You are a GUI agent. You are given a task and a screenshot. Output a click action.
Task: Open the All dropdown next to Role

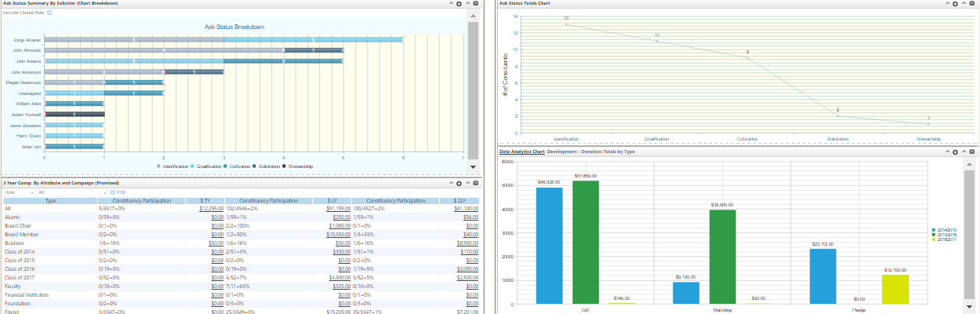[72, 192]
